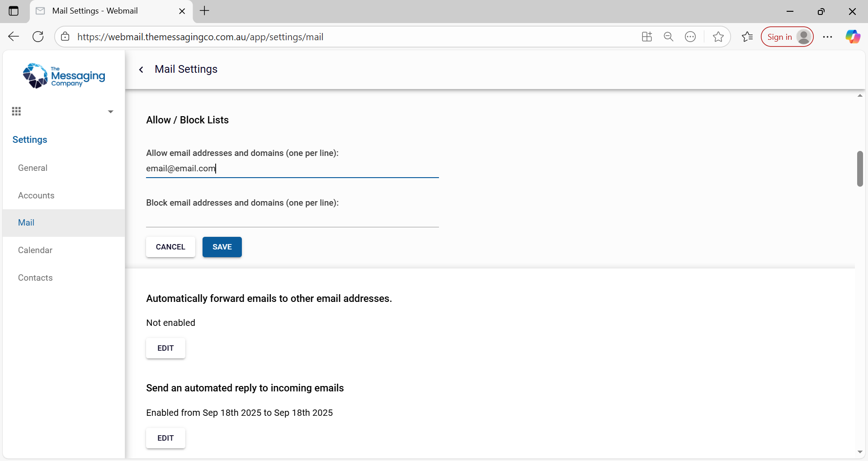Open browser Settings and more menu
This screenshot has width=868, height=461.
pos(827,37)
